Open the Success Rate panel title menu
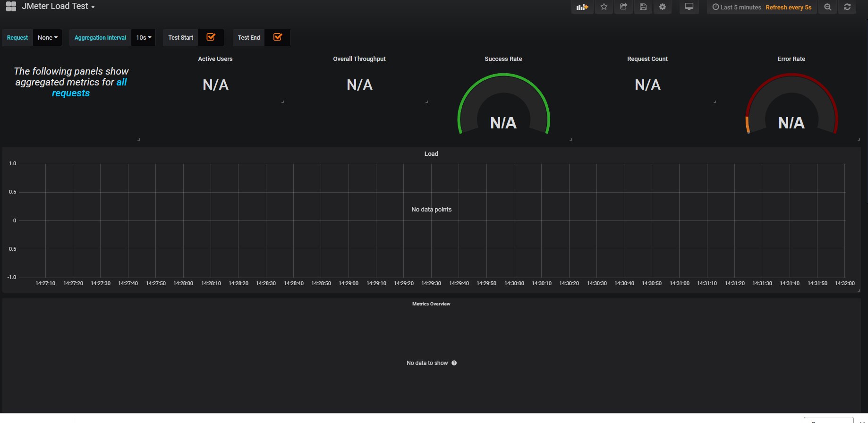 point(503,59)
